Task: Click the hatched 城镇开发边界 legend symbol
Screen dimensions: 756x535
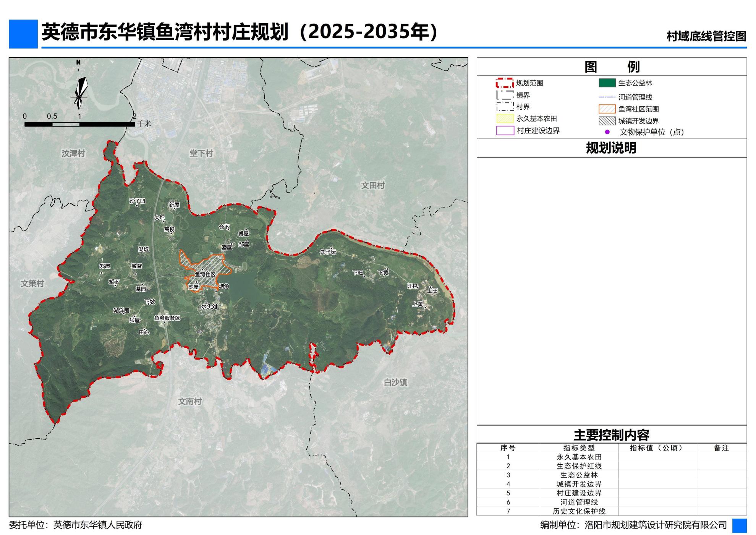Action: click(x=607, y=121)
